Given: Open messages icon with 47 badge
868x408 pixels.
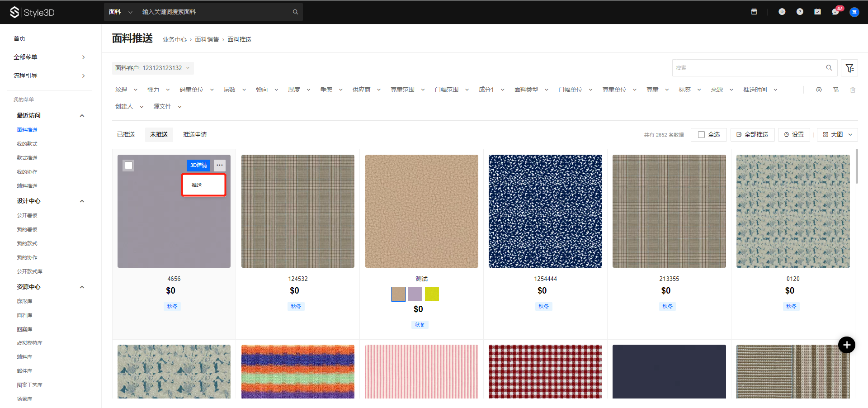Looking at the screenshot, I should click(x=836, y=11).
